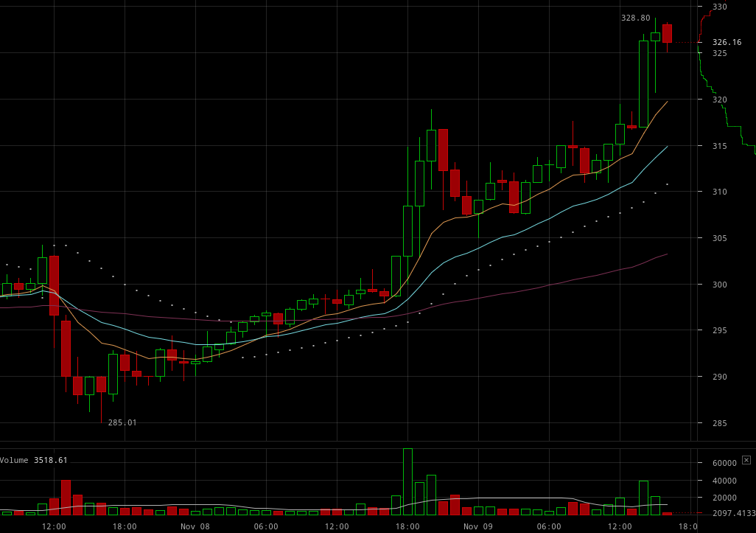Click the 310 price axis label
Viewport: 756px width, 533px height.
(x=719, y=192)
